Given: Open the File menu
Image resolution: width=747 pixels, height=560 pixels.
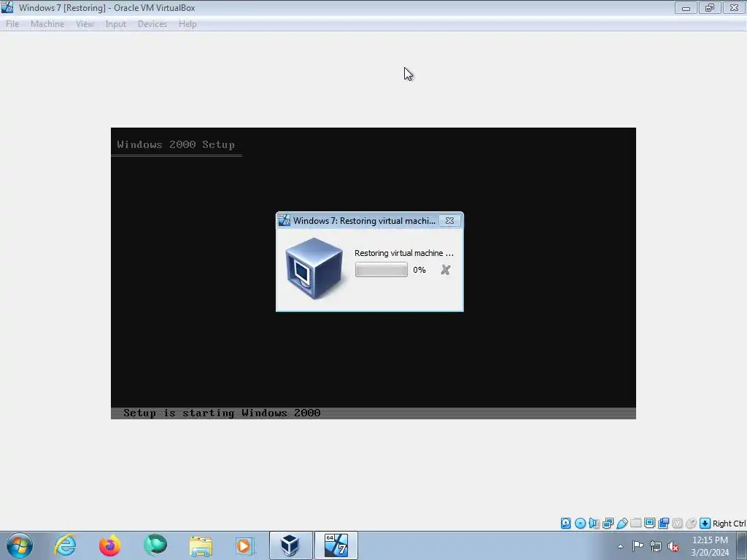Looking at the screenshot, I should click(12, 24).
